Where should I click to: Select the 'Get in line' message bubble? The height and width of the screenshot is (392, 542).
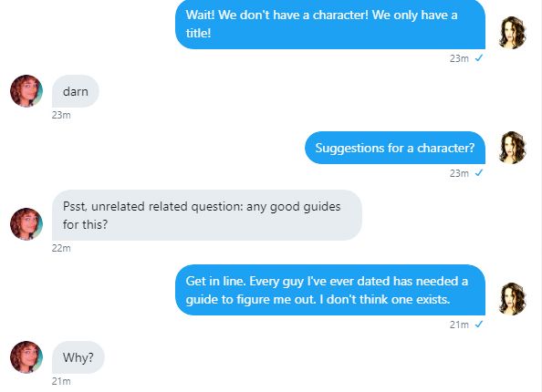(x=330, y=290)
